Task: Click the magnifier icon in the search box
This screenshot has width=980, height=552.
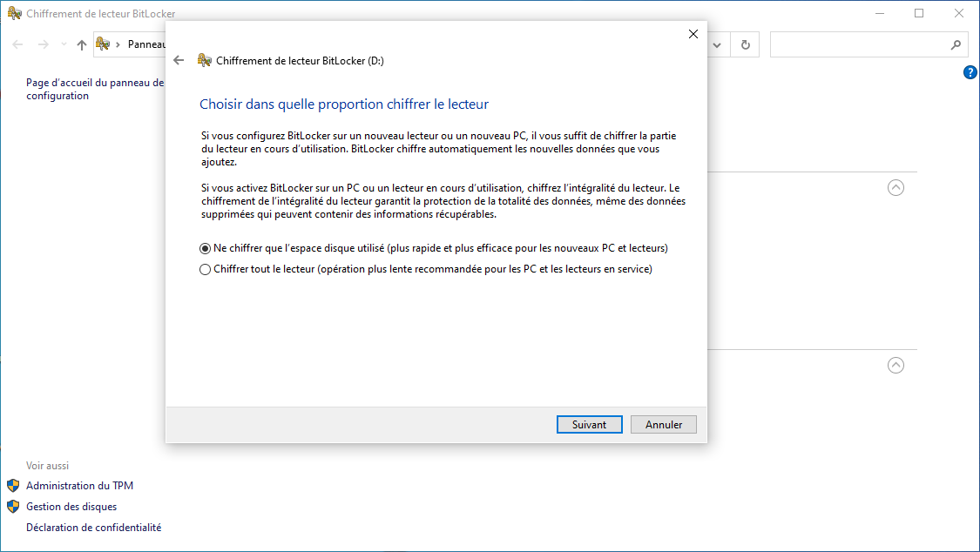Action: [956, 44]
